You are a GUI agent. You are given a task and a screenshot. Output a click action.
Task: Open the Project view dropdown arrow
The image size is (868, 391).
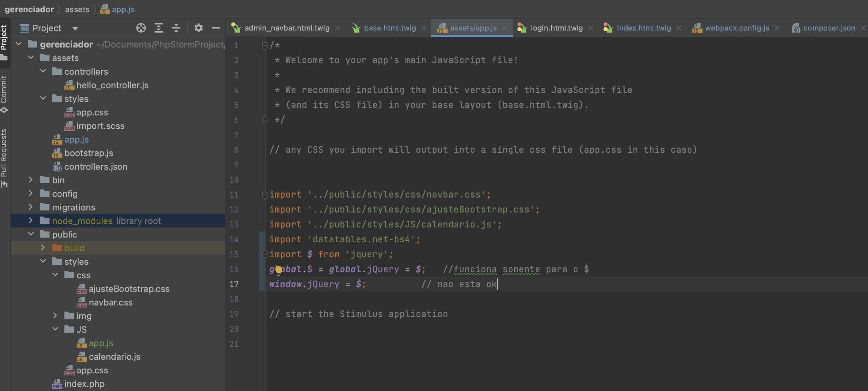(x=75, y=29)
